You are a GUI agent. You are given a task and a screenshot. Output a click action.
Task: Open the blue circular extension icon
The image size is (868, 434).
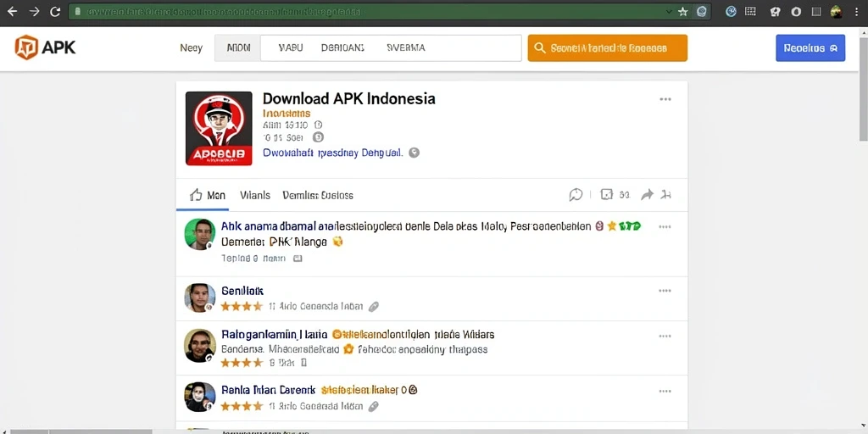(x=731, y=12)
